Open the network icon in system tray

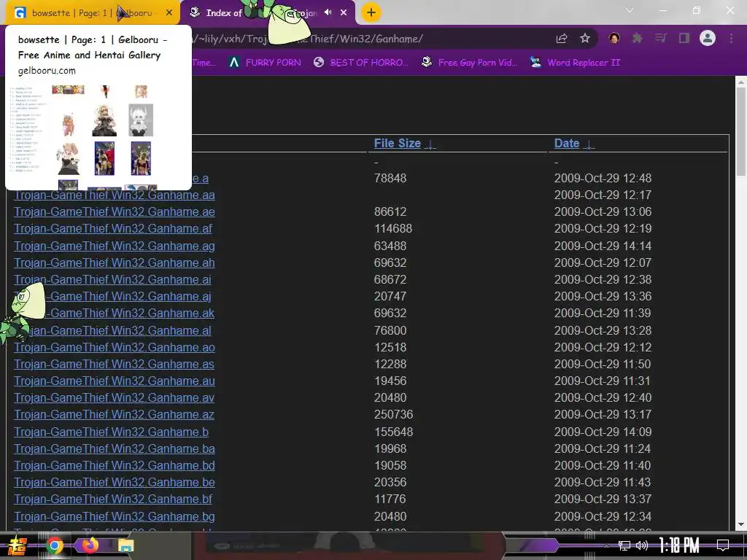click(624, 545)
